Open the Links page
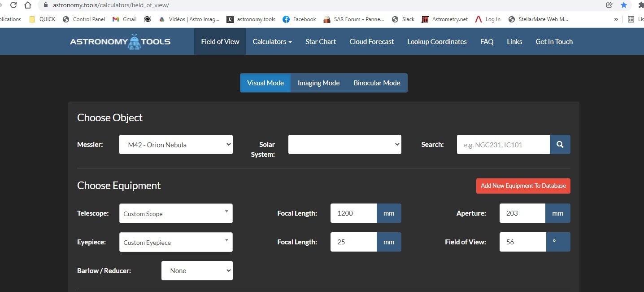Image resolution: width=644 pixels, height=292 pixels. (514, 41)
